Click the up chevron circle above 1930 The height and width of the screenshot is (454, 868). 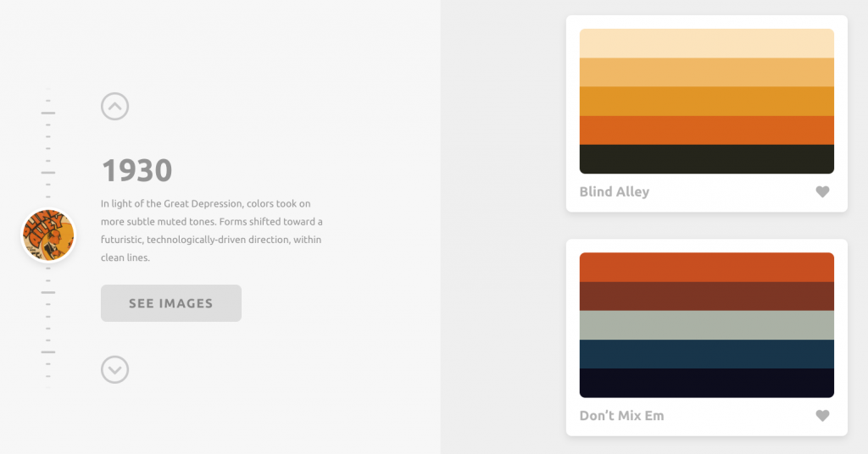(x=114, y=106)
